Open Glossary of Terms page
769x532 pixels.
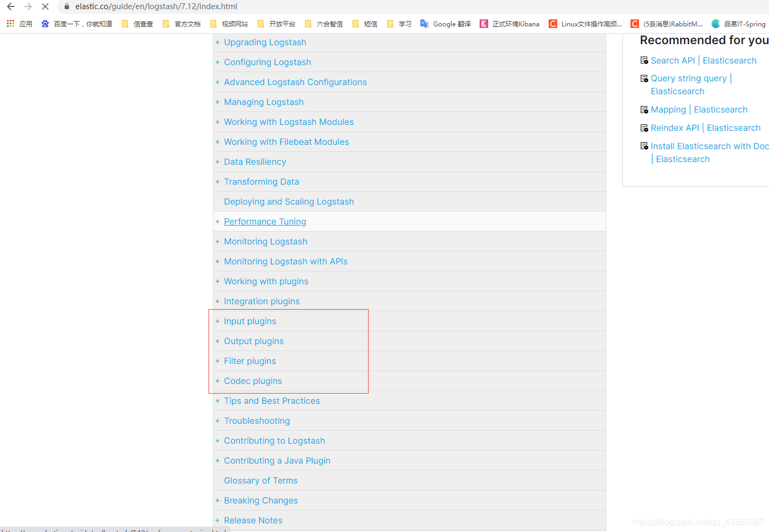(x=261, y=480)
